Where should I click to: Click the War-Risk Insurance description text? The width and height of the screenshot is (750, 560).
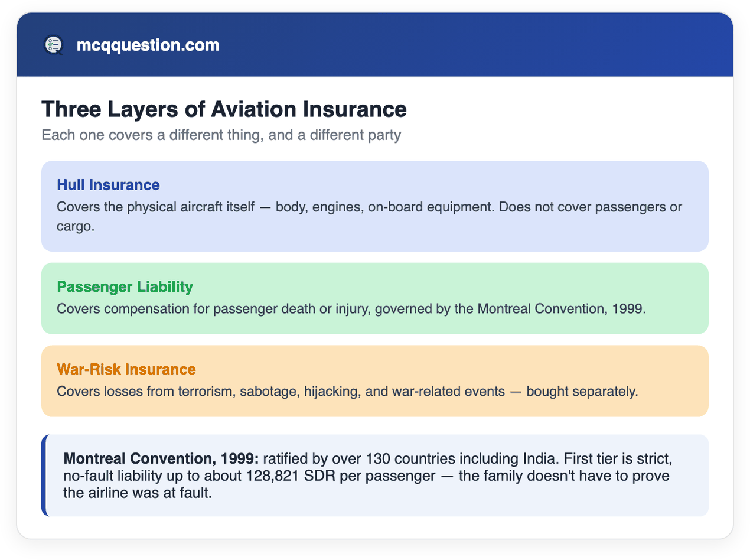click(x=347, y=392)
